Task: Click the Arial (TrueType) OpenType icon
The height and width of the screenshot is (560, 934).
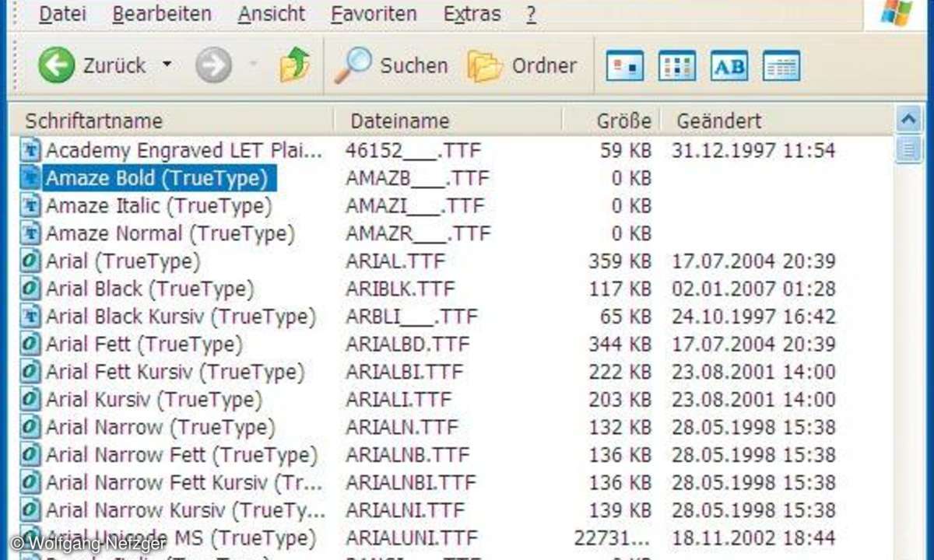Action: 30,261
